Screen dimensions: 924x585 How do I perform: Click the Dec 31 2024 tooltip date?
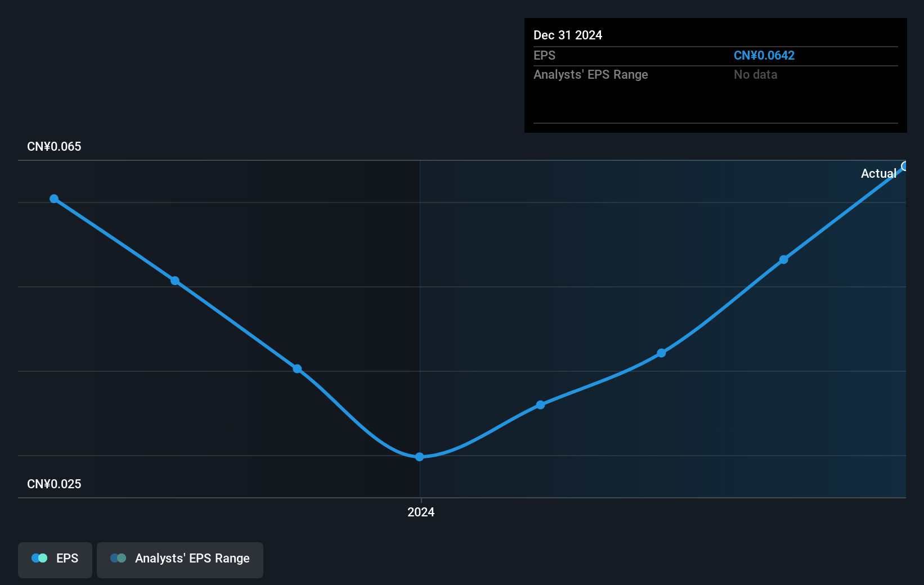pos(568,35)
